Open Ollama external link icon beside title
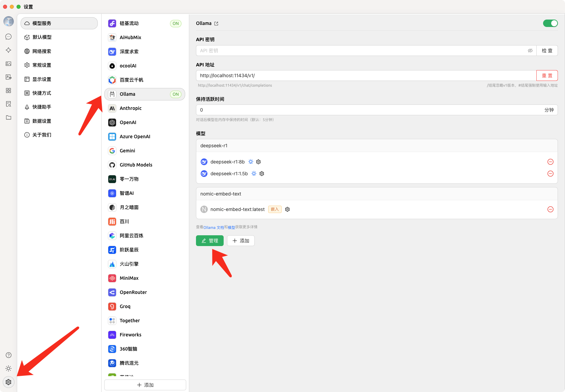 (x=216, y=24)
